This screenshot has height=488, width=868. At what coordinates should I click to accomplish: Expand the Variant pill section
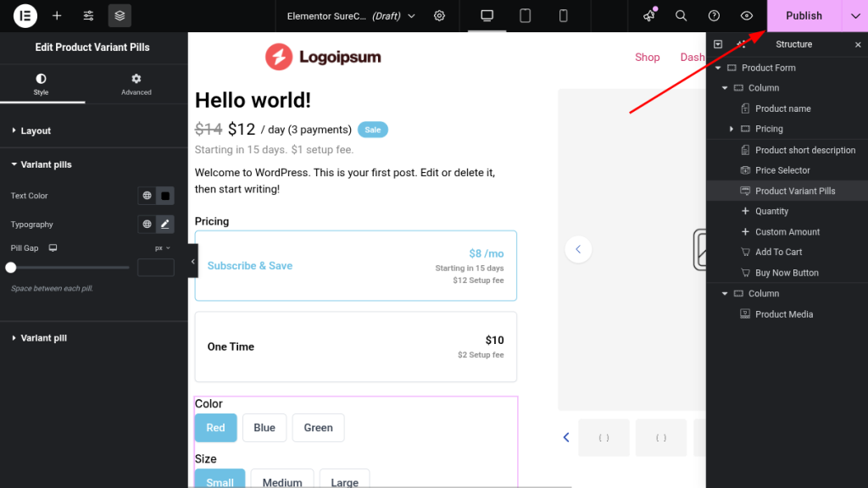[x=43, y=338]
